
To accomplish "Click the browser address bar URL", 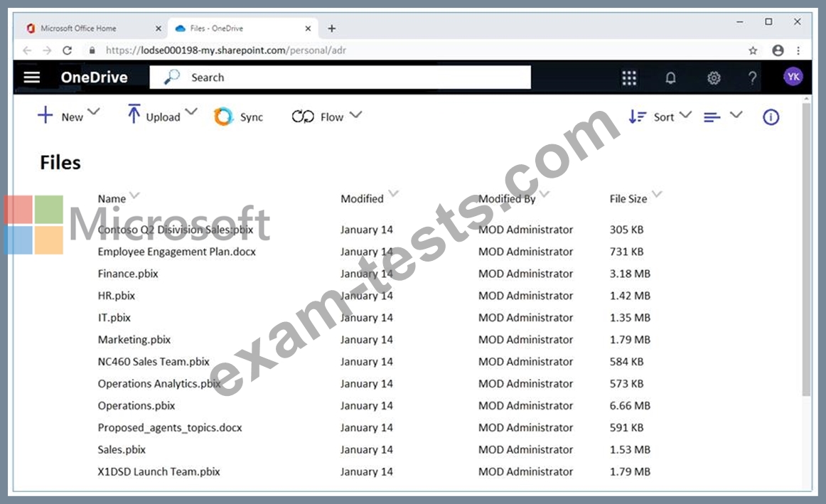I will coord(226,50).
